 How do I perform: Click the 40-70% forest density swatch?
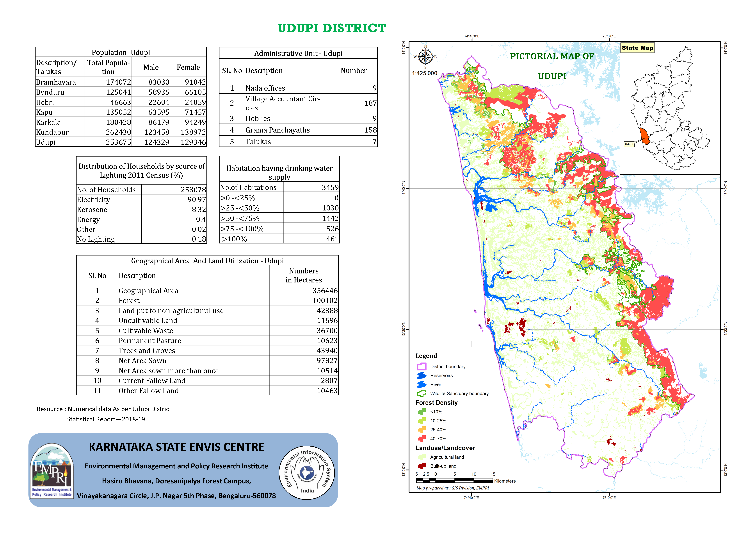click(422, 438)
